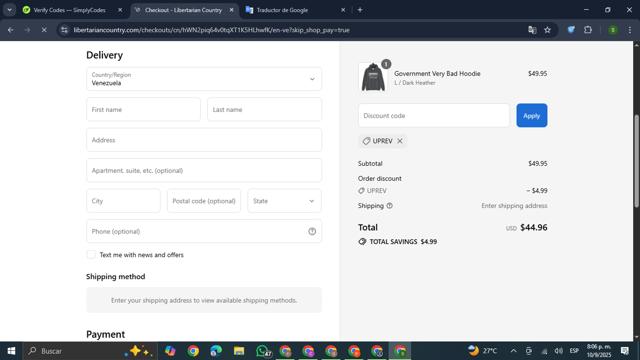Stop loading the page

(44, 30)
